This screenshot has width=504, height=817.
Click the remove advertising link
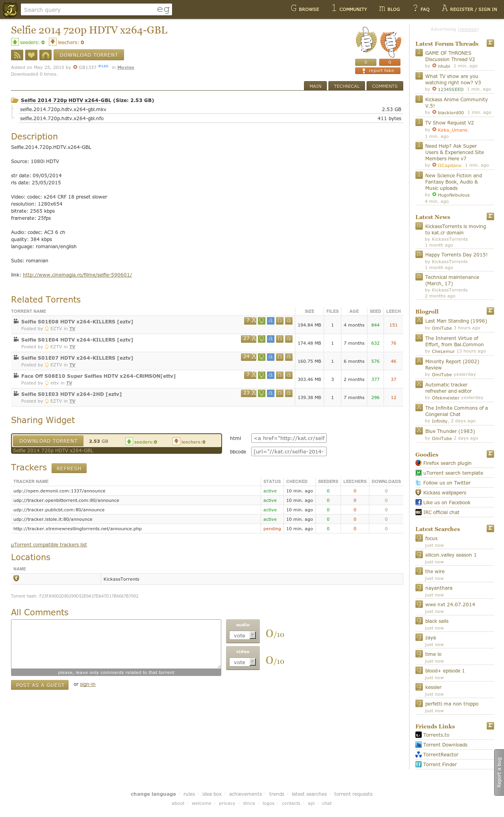(x=469, y=29)
